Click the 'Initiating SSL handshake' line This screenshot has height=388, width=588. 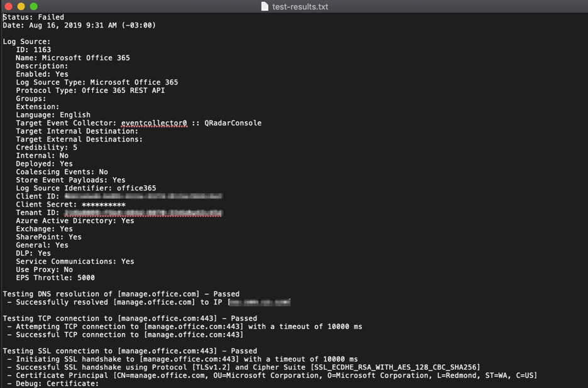pos(182,360)
